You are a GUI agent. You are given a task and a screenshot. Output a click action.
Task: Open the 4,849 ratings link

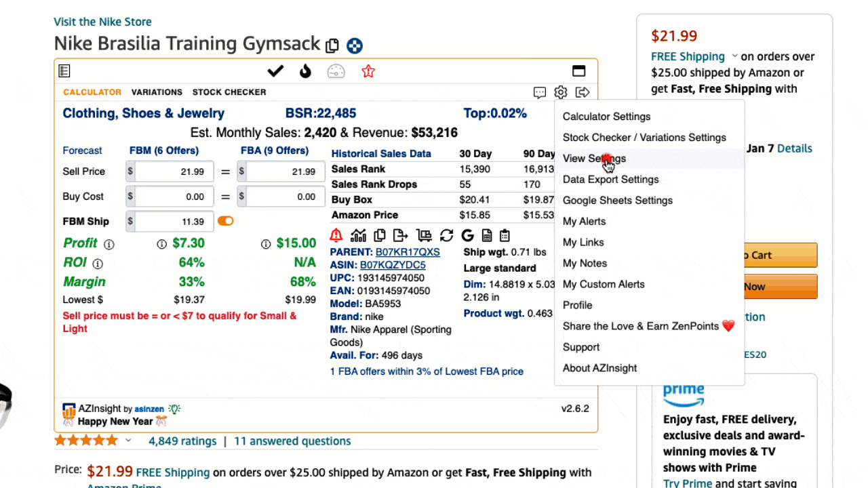tap(182, 441)
